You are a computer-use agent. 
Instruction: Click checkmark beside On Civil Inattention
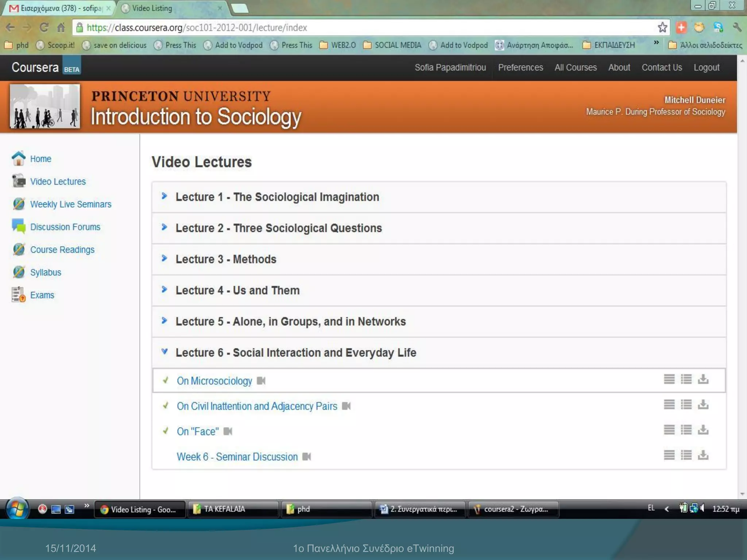pyautogui.click(x=166, y=405)
